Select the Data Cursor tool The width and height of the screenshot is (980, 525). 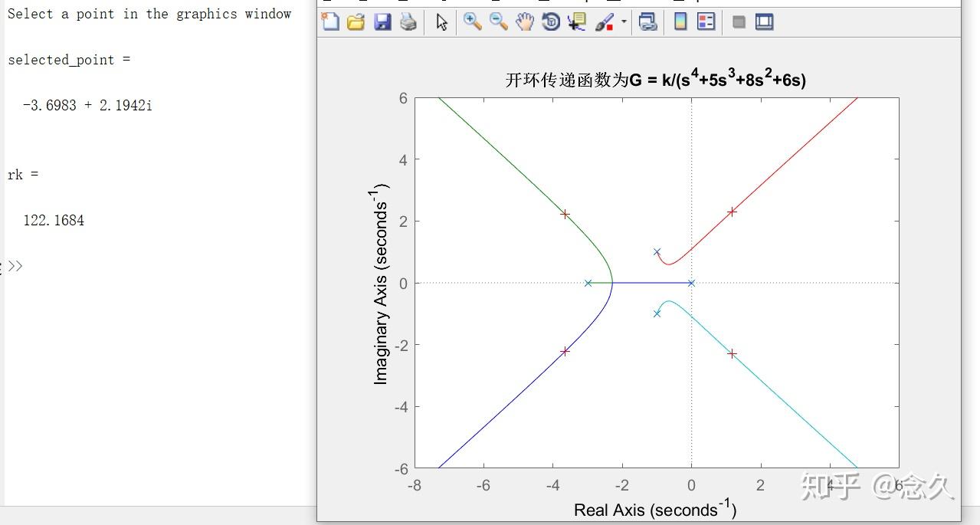(x=577, y=21)
